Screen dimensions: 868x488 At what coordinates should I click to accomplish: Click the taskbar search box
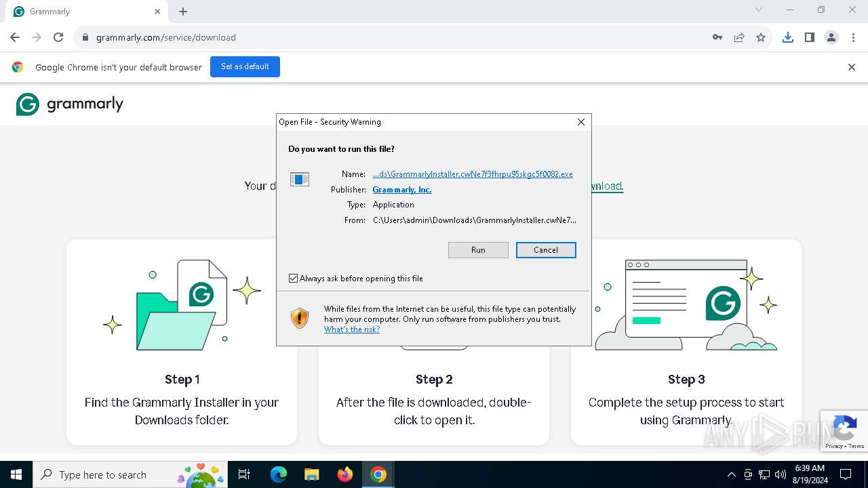click(130, 474)
